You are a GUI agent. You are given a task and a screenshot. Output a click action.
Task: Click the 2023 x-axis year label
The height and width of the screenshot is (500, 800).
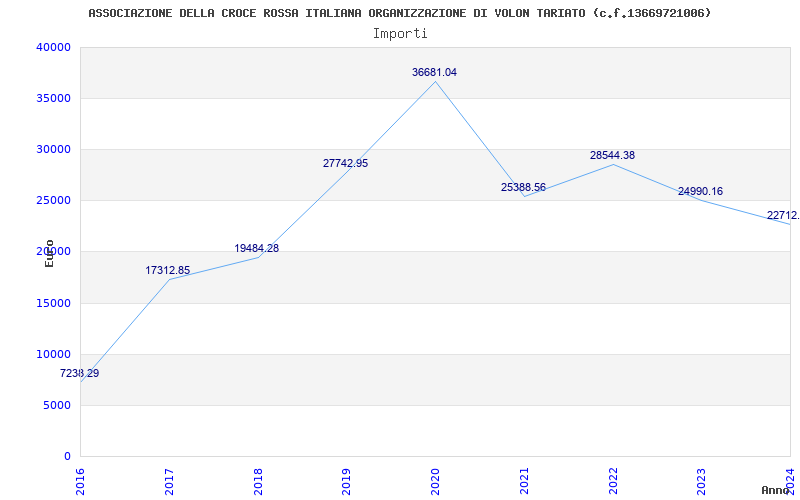click(702, 482)
